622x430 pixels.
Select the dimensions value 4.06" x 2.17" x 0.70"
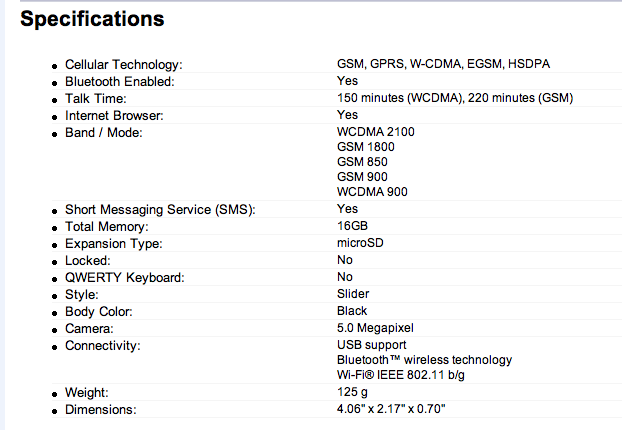point(391,409)
